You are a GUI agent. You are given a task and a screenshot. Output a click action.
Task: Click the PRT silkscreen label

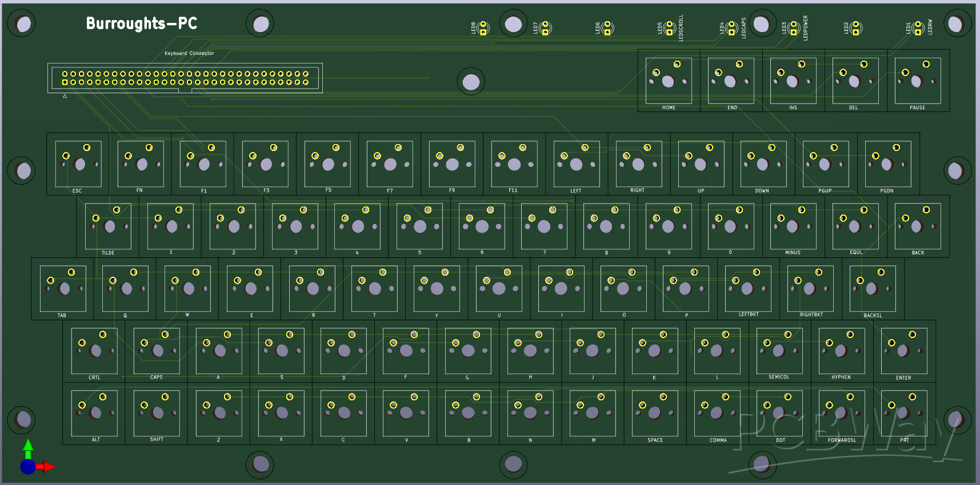(x=905, y=440)
